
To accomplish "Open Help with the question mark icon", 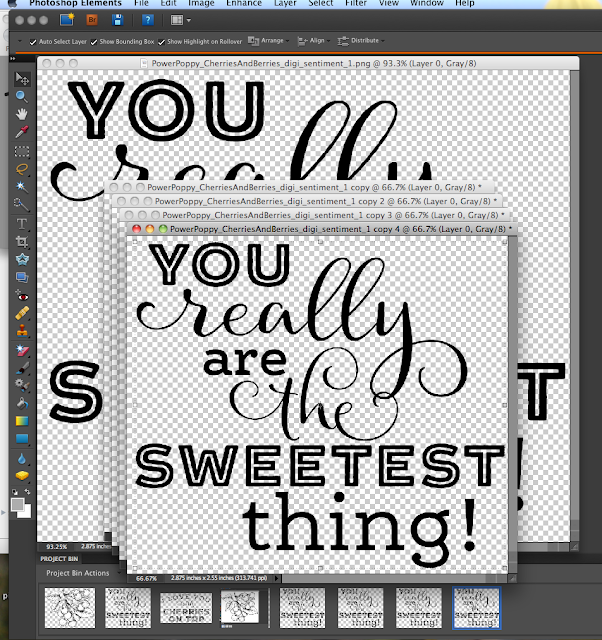I will point(147,20).
